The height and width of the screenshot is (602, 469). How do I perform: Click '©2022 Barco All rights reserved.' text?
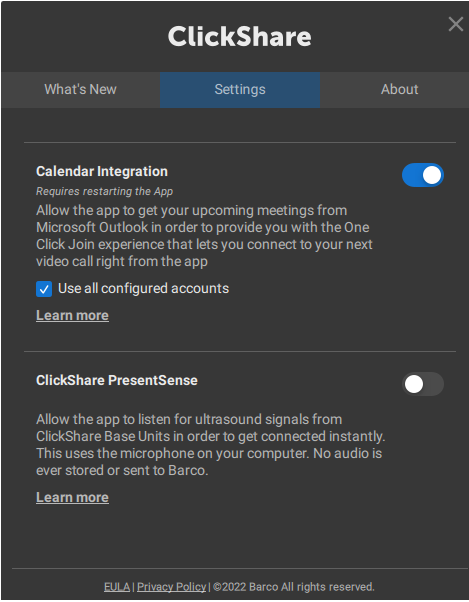click(x=294, y=587)
